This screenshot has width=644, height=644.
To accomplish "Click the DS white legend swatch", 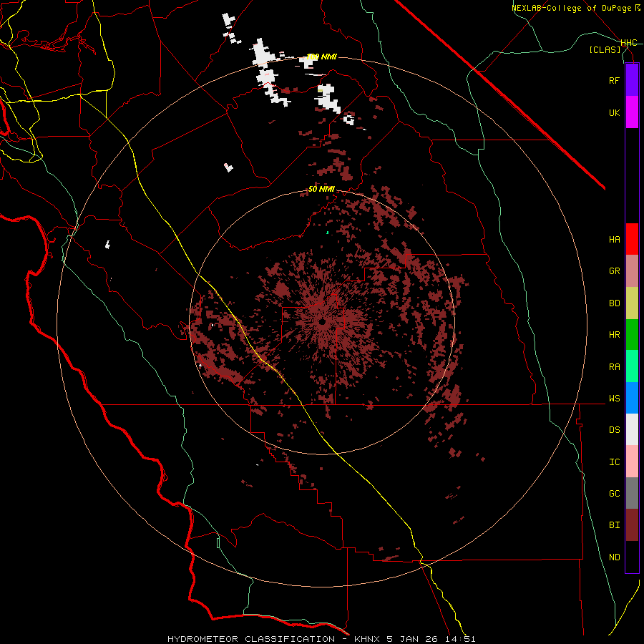I will 632,429.
